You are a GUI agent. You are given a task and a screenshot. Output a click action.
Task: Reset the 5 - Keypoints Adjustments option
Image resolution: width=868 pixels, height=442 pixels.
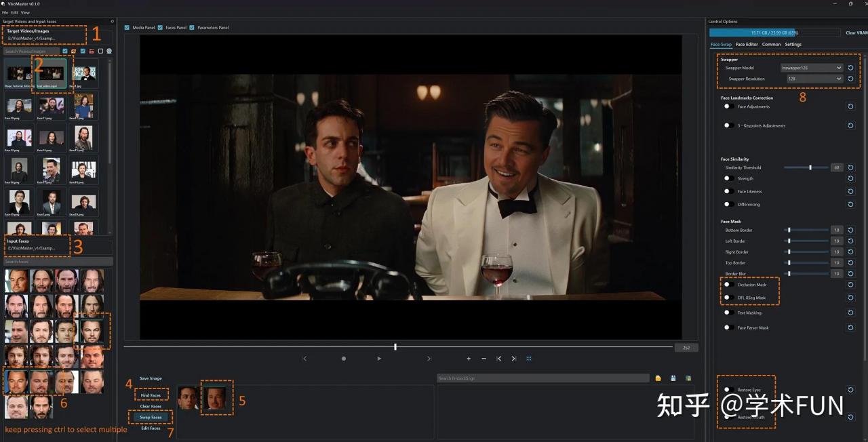850,125
